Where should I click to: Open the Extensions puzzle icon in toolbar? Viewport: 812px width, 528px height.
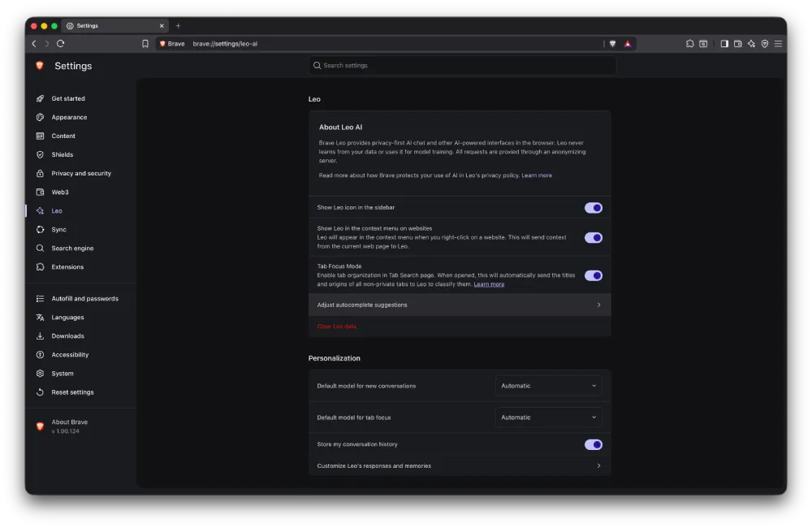pos(689,44)
